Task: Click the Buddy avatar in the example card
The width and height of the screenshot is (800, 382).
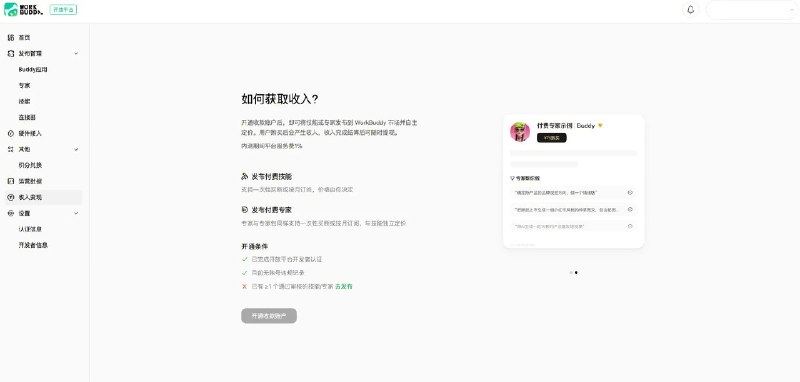Action: [520, 132]
